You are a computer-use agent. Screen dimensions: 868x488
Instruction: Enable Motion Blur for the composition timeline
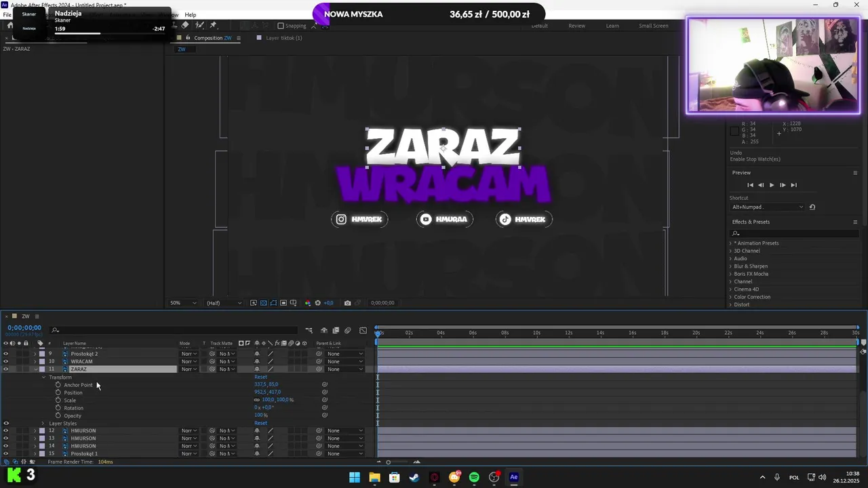coord(348,330)
